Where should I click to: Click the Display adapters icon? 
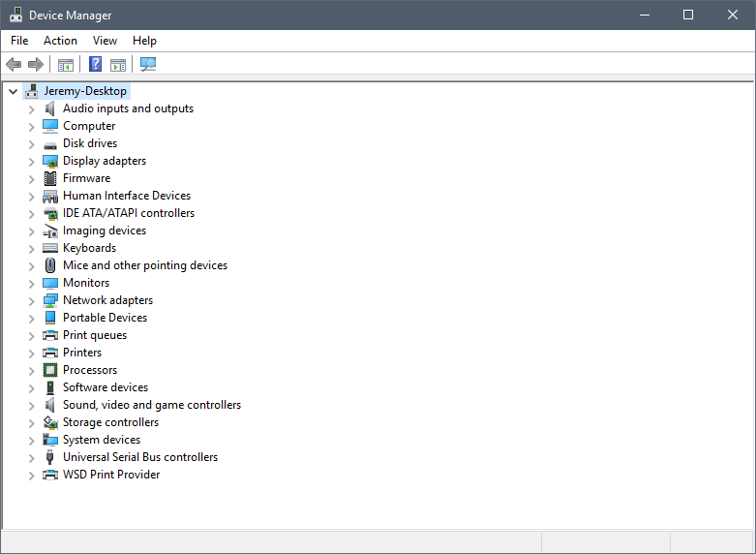coord(50,161)
